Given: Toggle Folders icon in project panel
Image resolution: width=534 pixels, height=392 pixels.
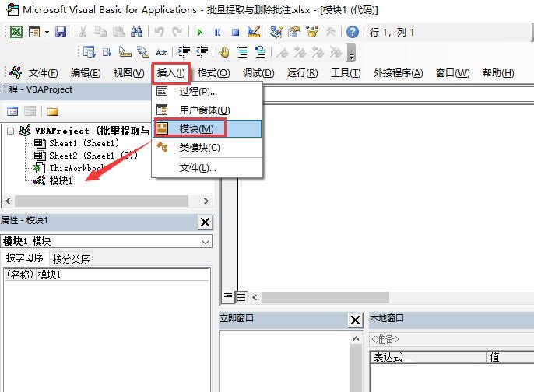Looking at the screenshot, I should [52, 111].
